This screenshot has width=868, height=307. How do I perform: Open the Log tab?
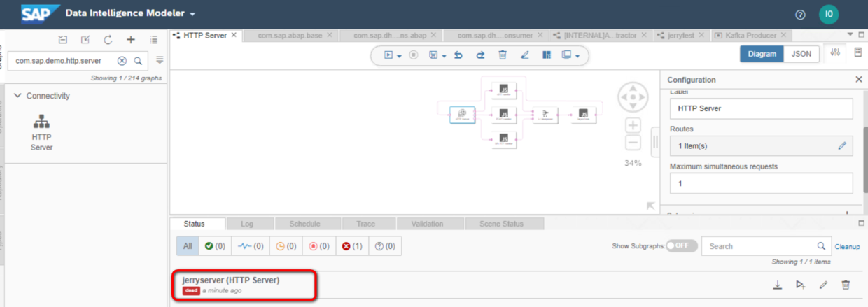pyautogui.click(x=247, y=224)
